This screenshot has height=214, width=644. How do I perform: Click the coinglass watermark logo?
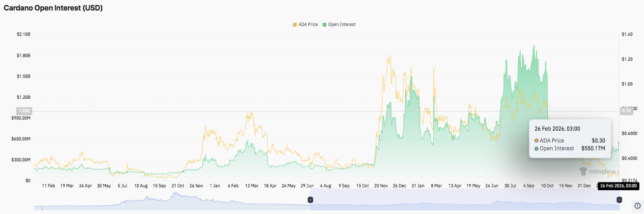click(x=597, y=171)
